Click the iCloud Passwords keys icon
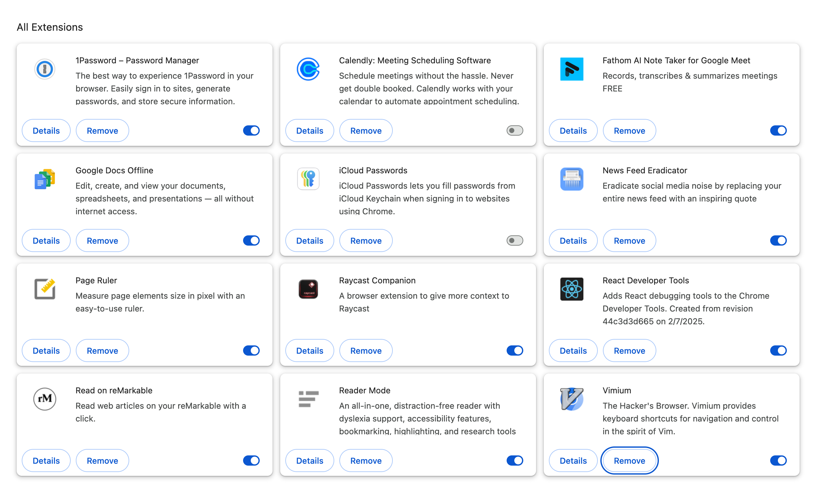The height and width of the screenshot is (504, 838). 308,179
